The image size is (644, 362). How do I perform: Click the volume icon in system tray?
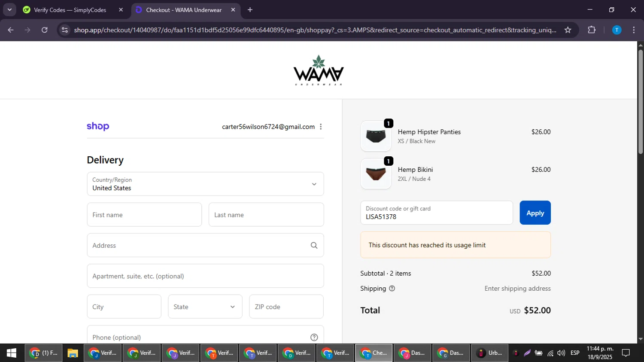561,353
